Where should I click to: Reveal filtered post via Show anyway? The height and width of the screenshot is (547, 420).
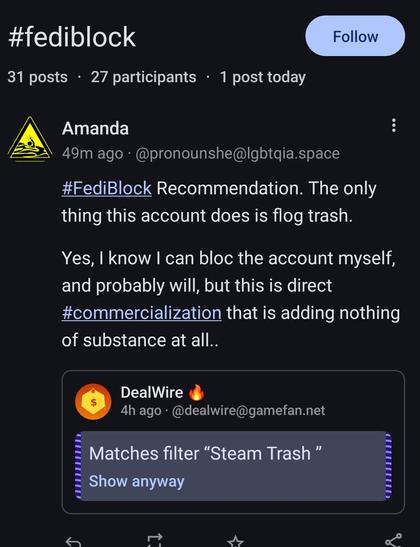click(x=136, y=481)
